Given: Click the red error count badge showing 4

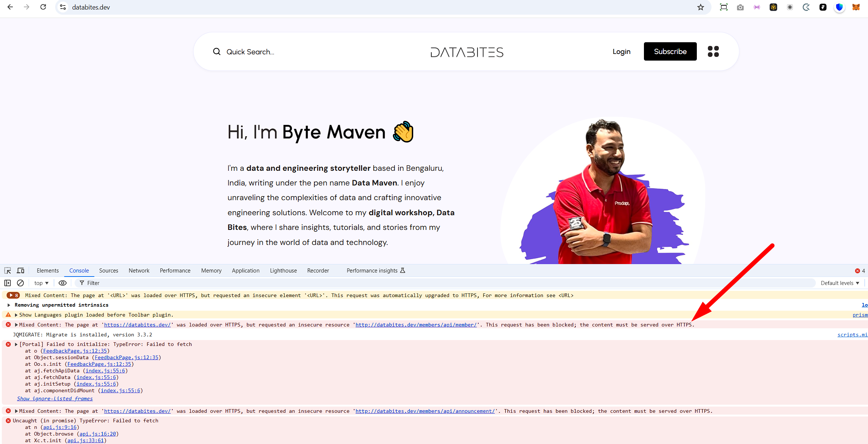Looking at the screenshot, I should point(860,271).
